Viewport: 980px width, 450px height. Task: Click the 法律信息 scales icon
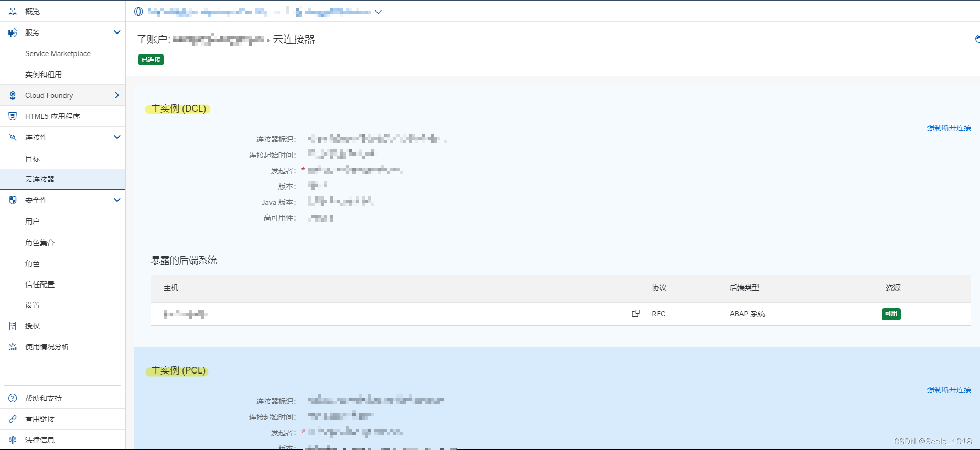click(13, 440)
